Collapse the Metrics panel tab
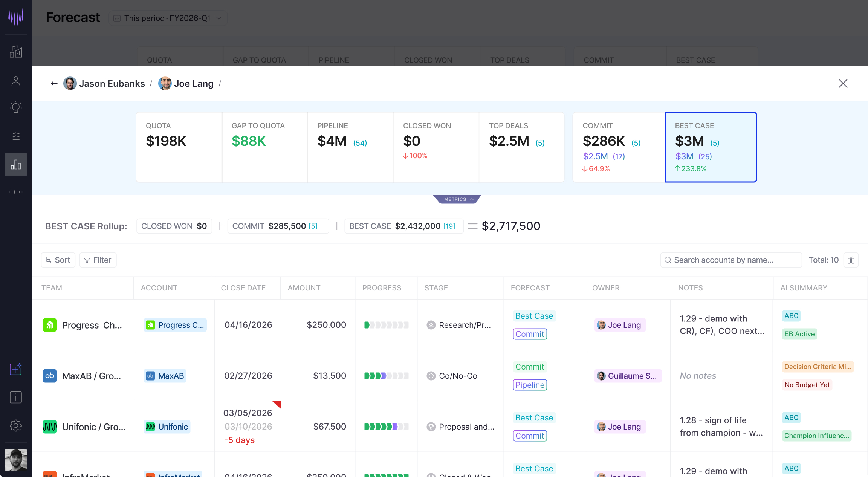868x477 pixels. coord(457,199)
